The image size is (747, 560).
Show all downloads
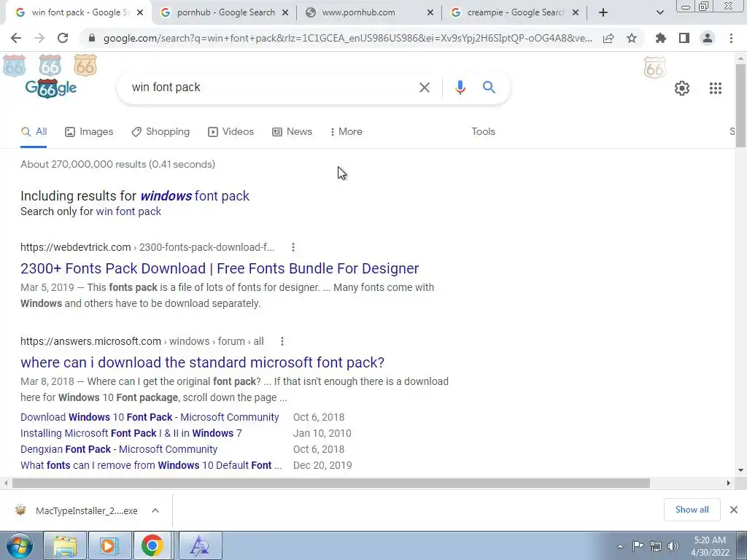click(692, 510)
